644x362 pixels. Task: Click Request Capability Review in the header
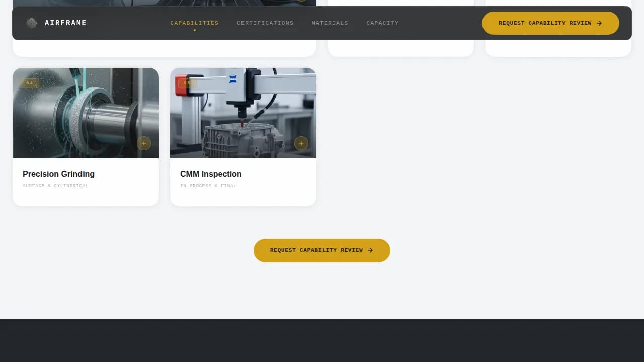[x=550, y=23]
